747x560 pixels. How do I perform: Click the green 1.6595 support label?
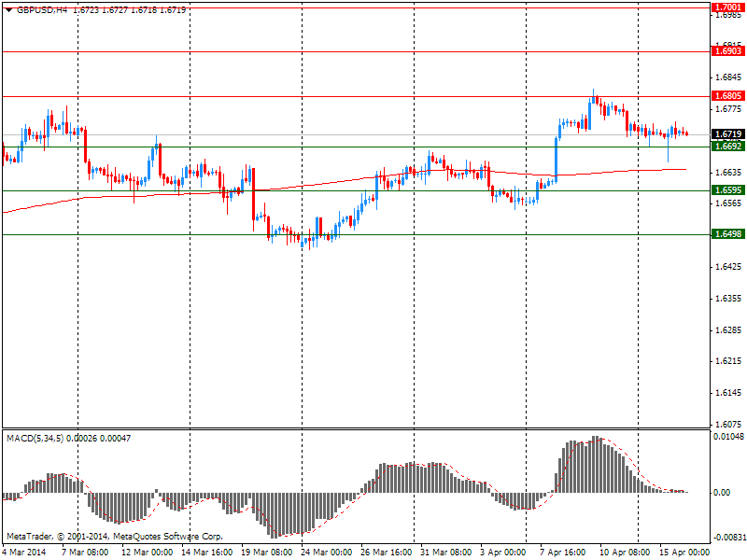727,190
